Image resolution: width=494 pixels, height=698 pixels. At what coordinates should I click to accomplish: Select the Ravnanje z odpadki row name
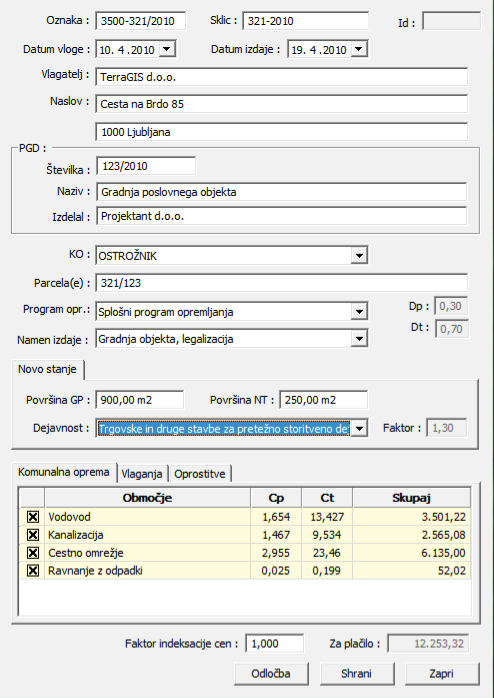coord(95,571)
